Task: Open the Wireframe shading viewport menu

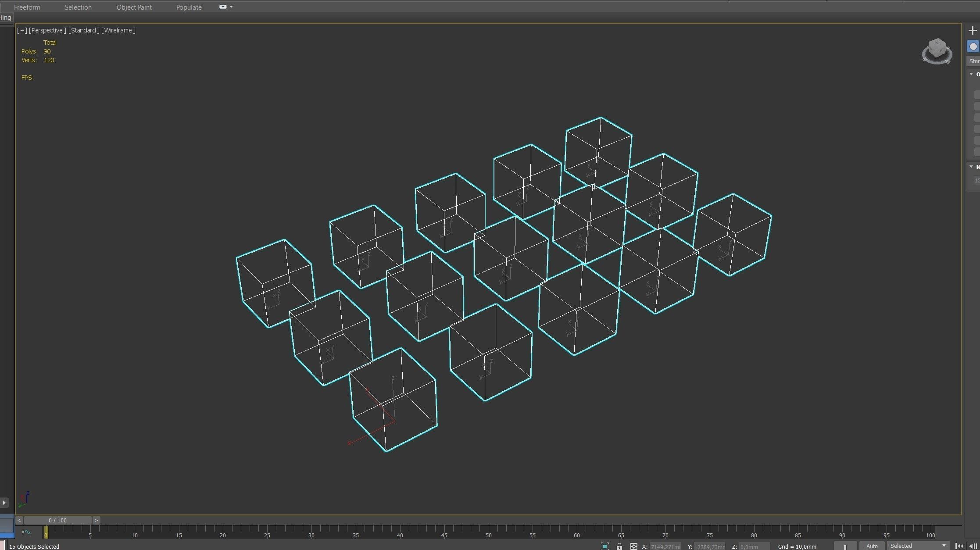Action: tap(118, 30)
